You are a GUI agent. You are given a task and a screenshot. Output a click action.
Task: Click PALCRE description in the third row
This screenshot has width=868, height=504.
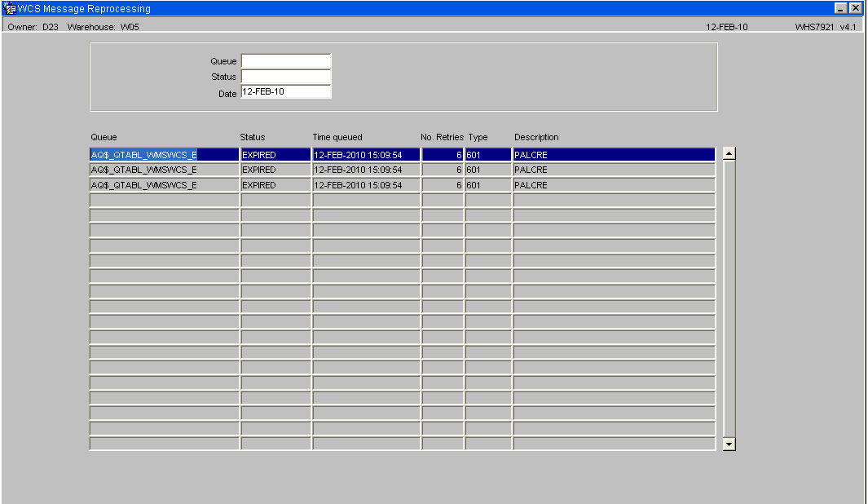tap(614, 185)
